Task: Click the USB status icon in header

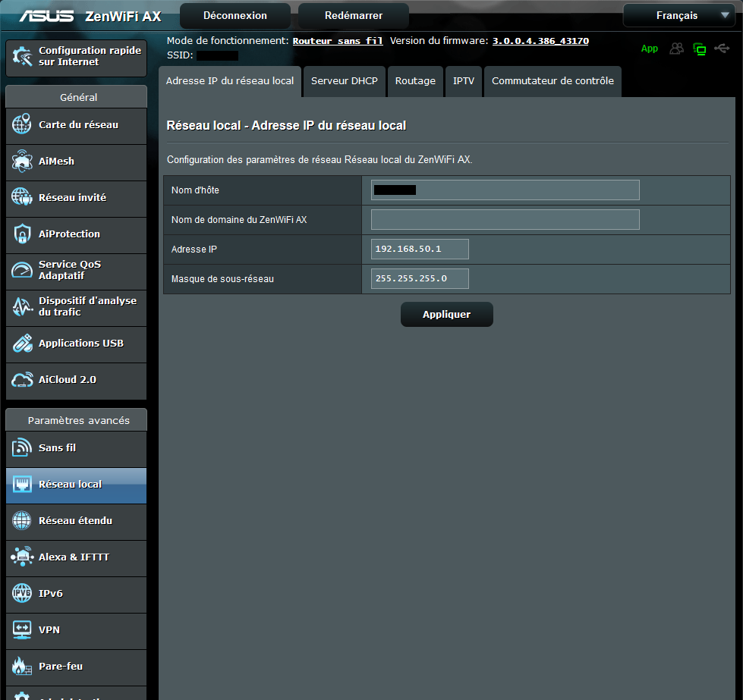Action: click(723, 49)
